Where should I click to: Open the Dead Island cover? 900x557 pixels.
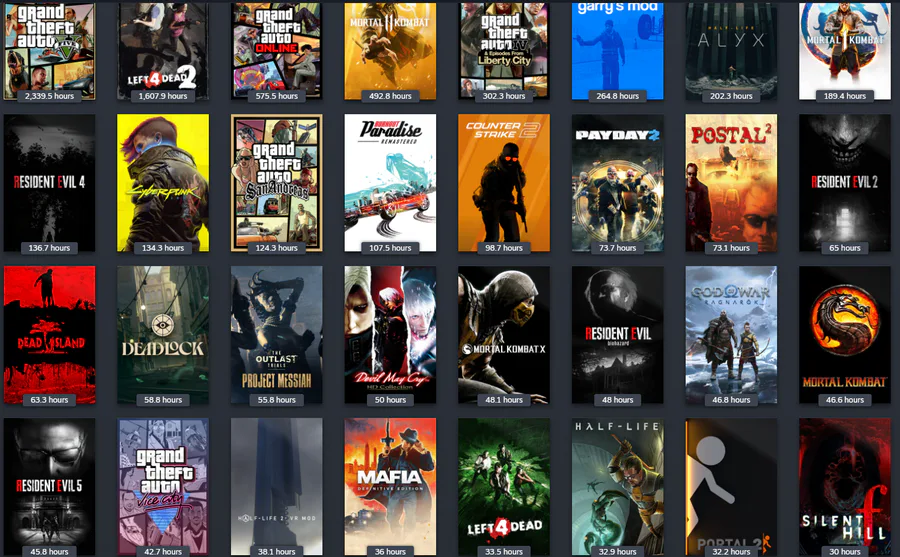(x=49, y=335)
